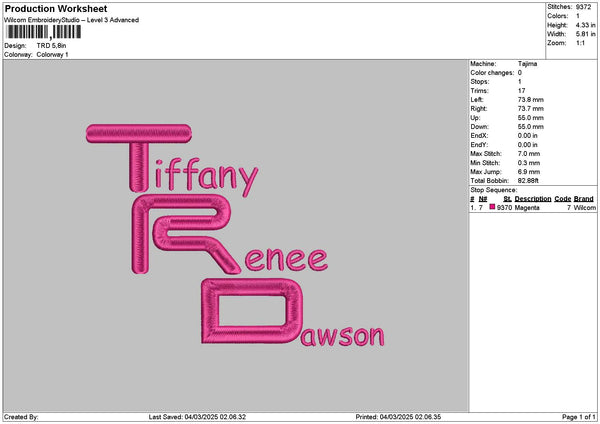Click the 'Wilcom' brand cell
The image size is (600, 424).
[x=584, y=208]
